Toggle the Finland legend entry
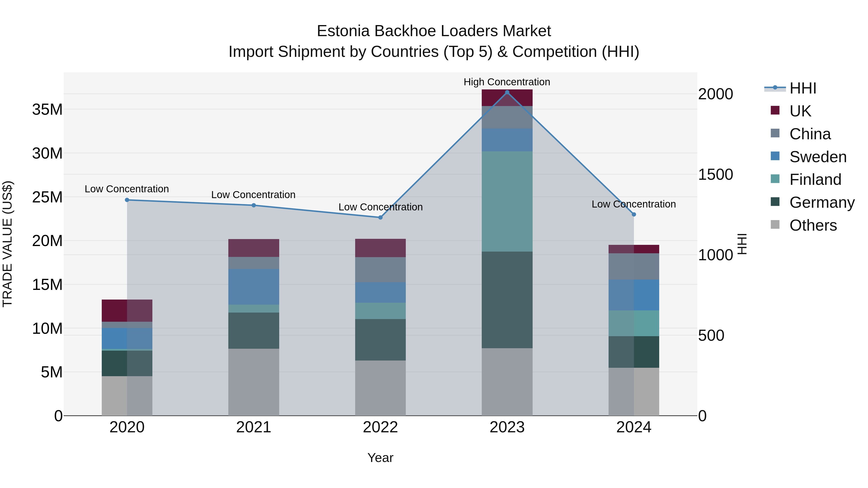This screenshot has height=488, width=868. 806,179
